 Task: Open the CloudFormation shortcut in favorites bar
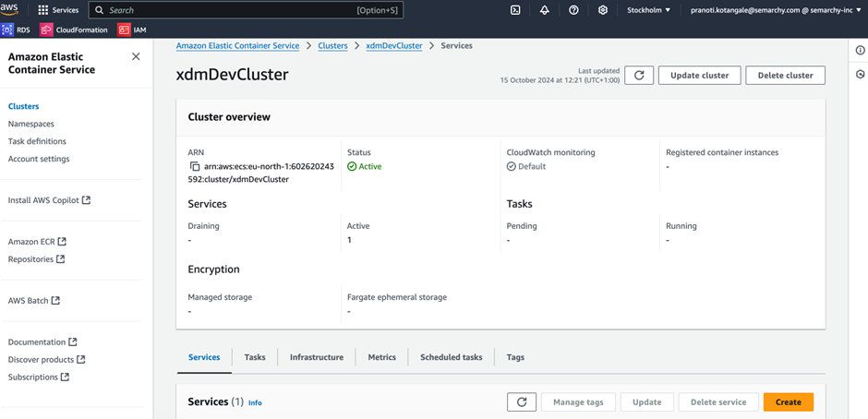74,30
